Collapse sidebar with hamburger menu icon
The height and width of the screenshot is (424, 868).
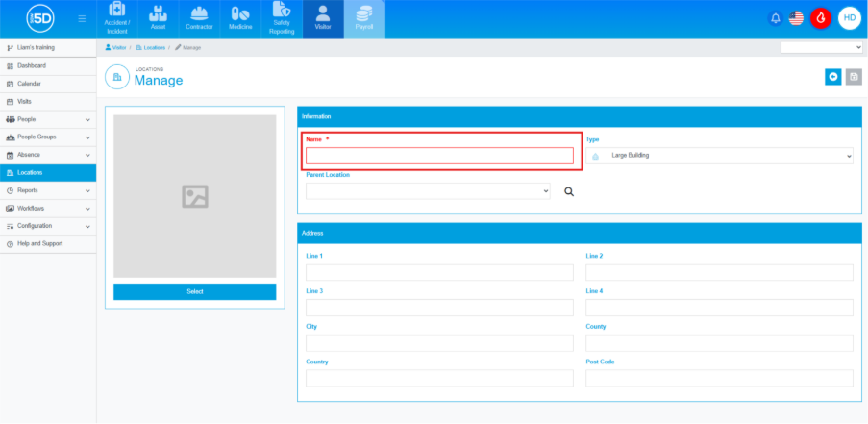(82, 18)
